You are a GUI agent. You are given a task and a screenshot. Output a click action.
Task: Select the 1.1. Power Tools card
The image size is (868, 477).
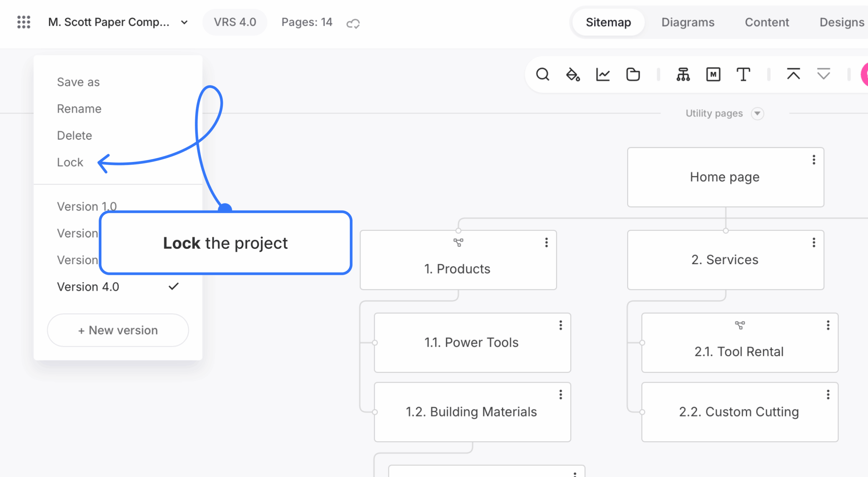point(472,343)
